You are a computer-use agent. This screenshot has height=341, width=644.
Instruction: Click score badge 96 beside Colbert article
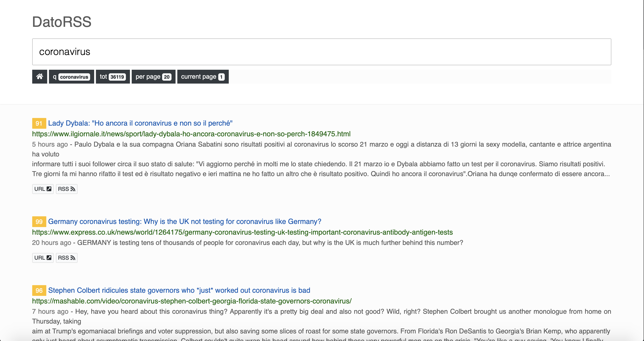tap(39, 290)
